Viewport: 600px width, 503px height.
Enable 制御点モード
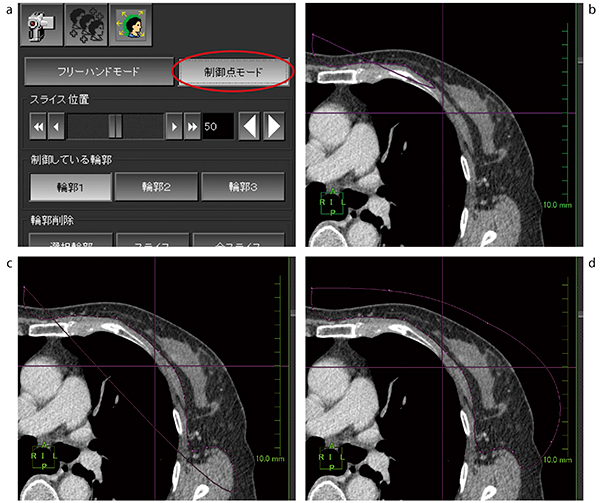click(232, 73)
